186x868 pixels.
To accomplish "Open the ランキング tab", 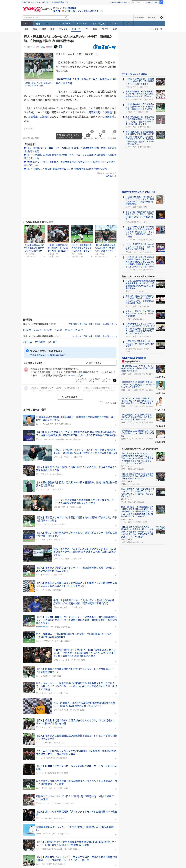I will point(115,24).
